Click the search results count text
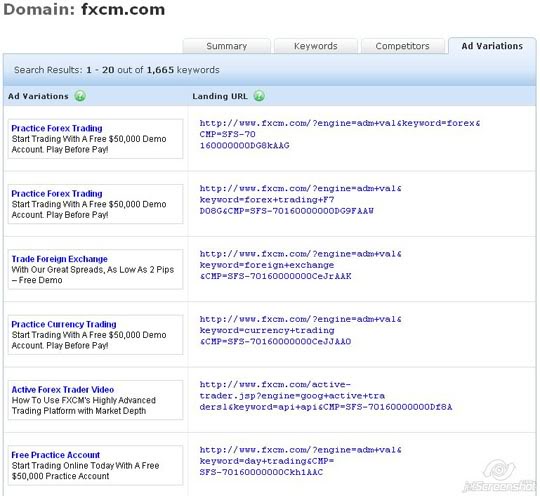Viewport: 540px width, 496px height. tap(116, 70)
